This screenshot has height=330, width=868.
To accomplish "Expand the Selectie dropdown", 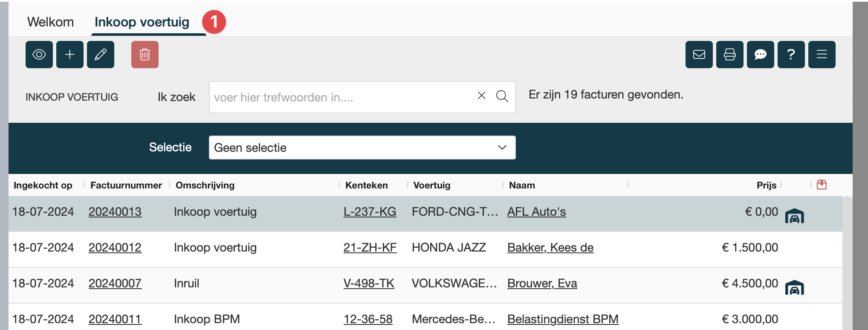I will [362, 148].
